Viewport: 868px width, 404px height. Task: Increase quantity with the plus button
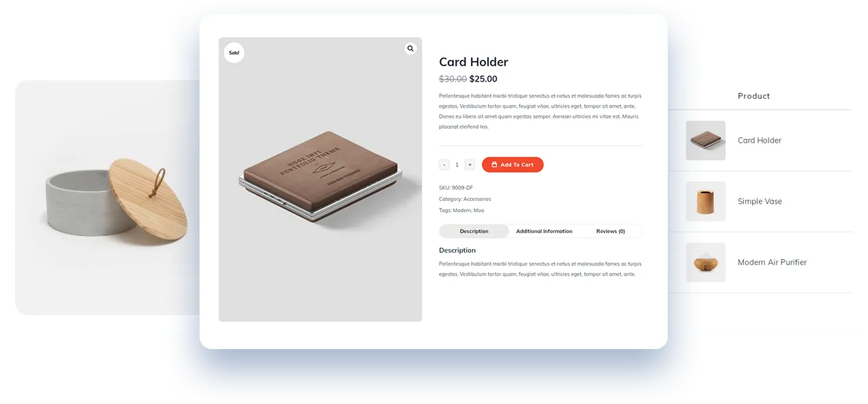coord(470,165)
